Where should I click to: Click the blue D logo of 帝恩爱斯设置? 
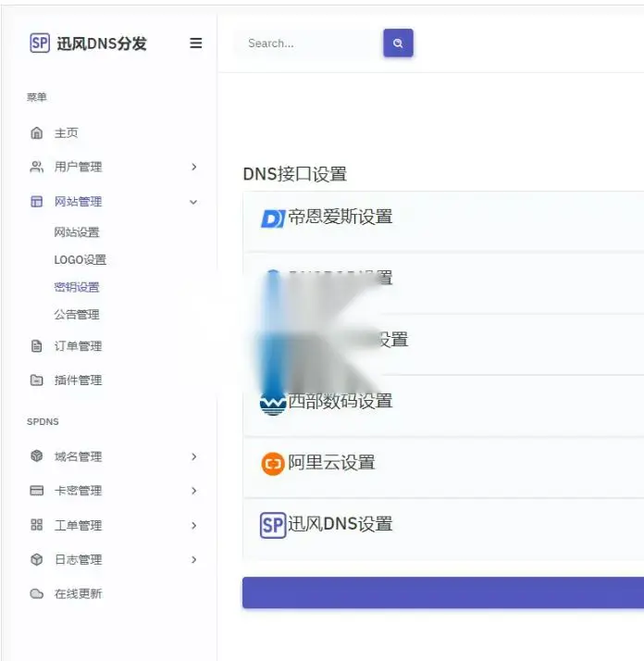[x=273, y=218]
